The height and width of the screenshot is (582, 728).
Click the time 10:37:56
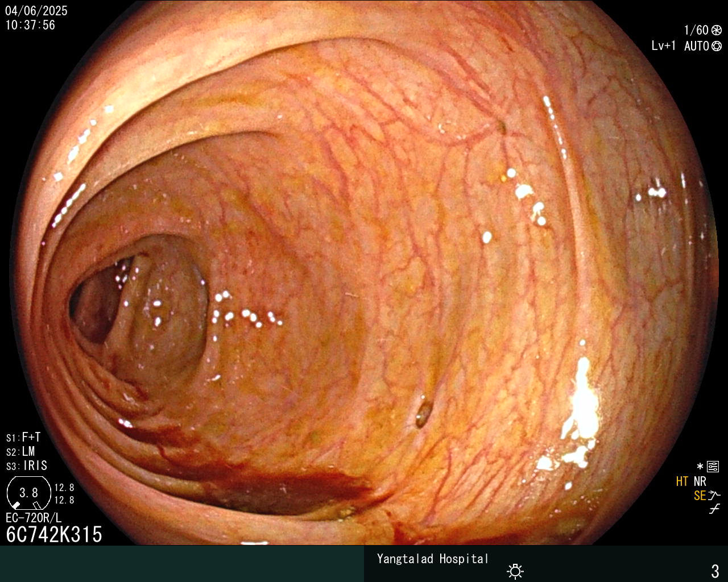[30, 25]
